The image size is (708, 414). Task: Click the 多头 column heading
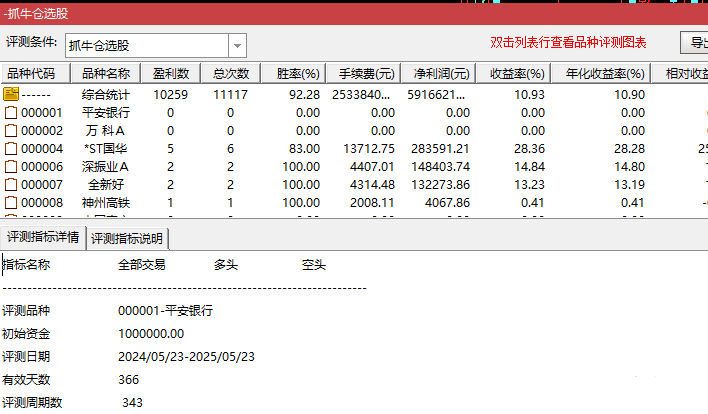point(226,265)
